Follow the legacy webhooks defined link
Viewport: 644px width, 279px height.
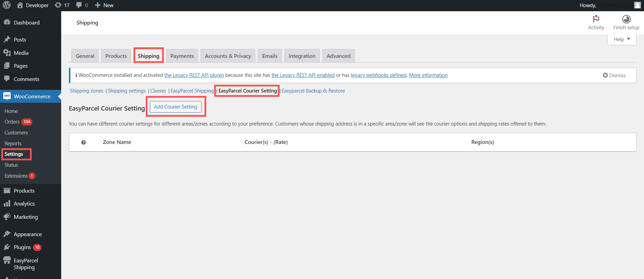(x=379, y=75)
